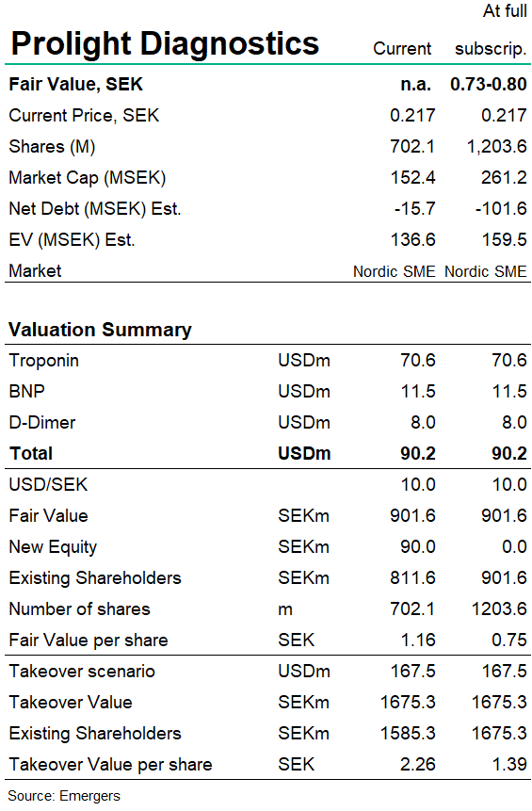Click the At full subscrip. header

[492, 30]
